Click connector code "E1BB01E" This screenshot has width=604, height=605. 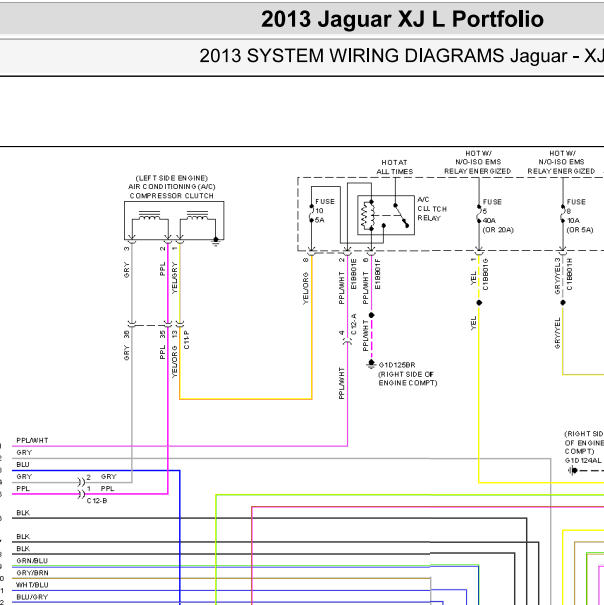click(354, 274)
